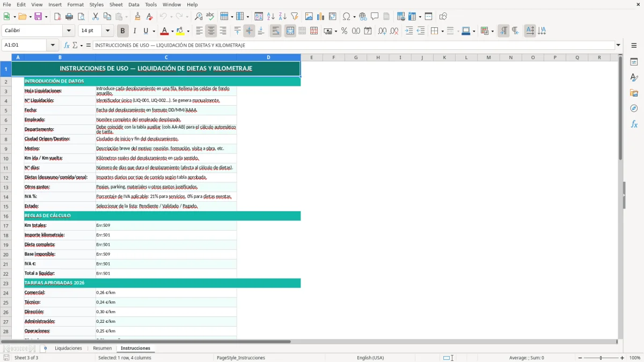The image size is (644, 362).
Task: Toggle Wrap Text button
Action: click(x=275, y=31)
